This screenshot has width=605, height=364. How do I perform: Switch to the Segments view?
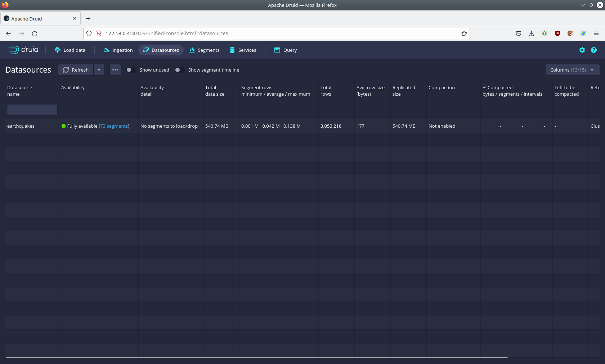[x=204, y=50]
